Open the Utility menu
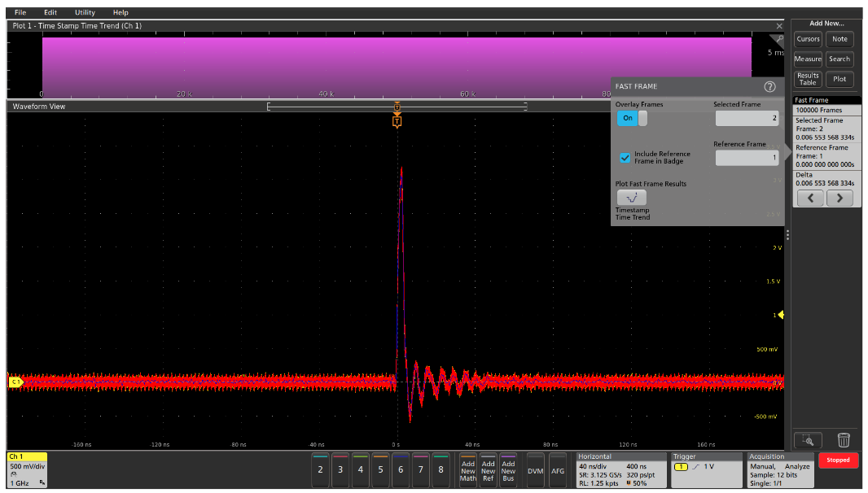 pyautogui.click(x=85, y=12)
